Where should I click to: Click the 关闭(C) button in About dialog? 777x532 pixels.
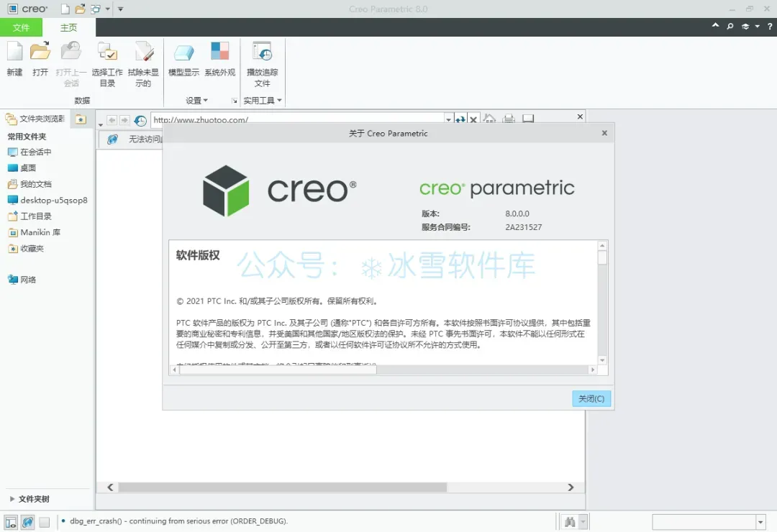click(x=591, y=399)
